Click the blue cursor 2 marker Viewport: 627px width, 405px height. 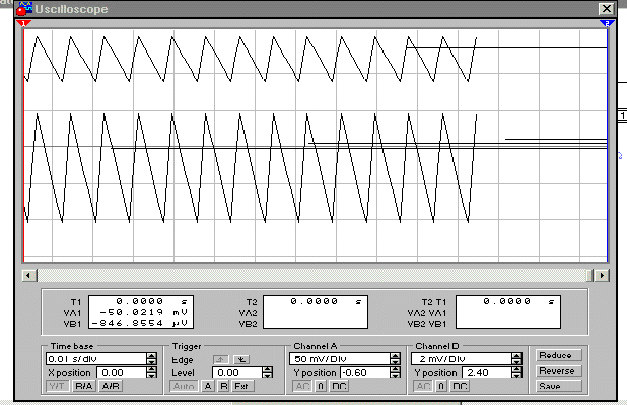[606, 22]
